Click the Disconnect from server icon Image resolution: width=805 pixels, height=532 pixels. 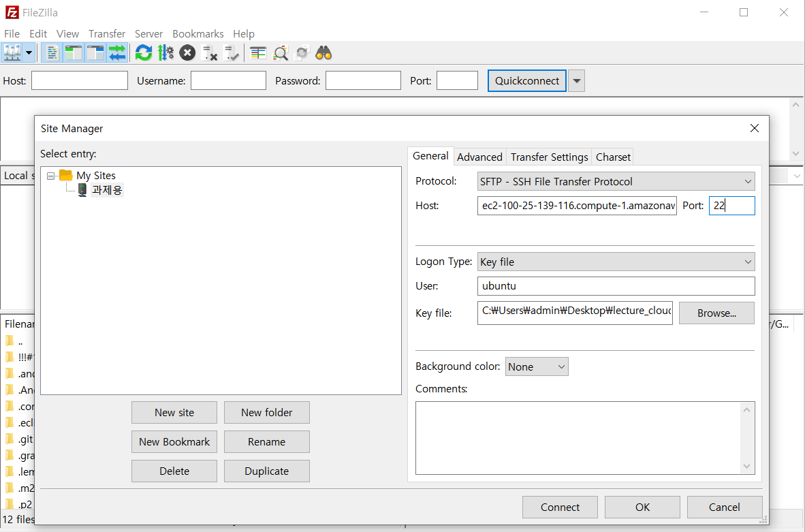tap(210, 53)
